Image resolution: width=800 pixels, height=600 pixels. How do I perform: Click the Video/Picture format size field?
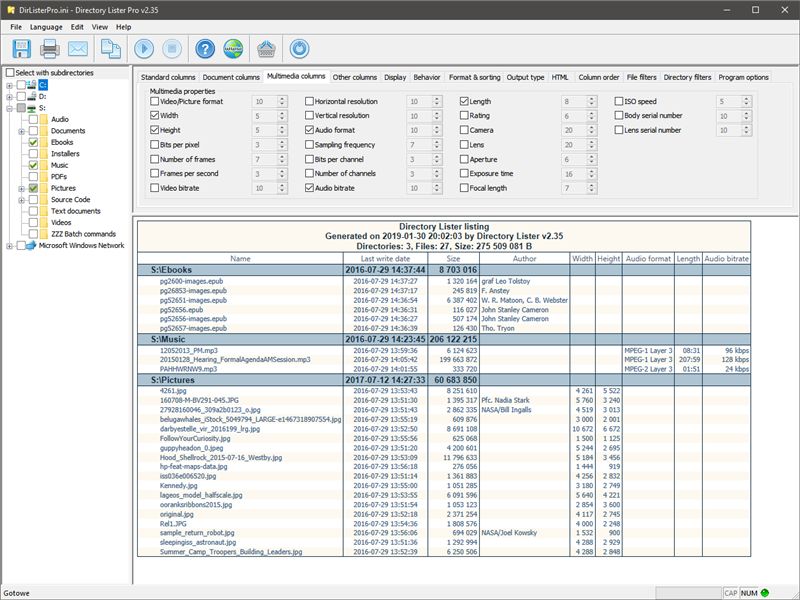click(265, 102)
